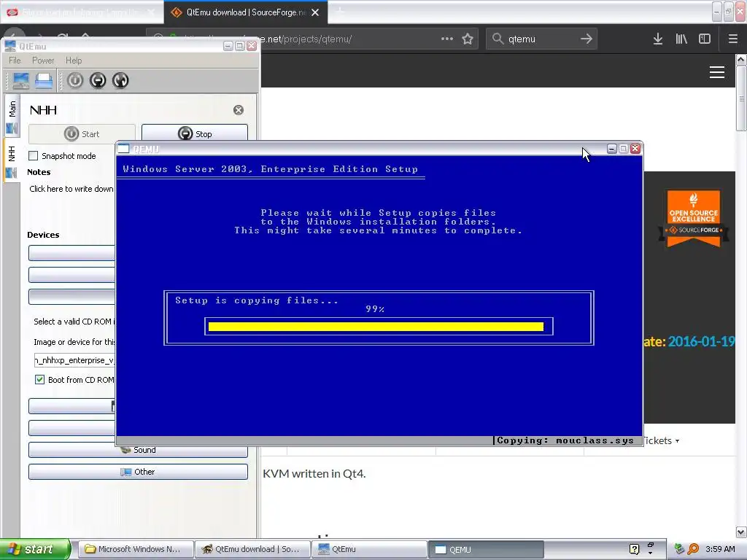Click the CD ROM image path field
747x560 pixels.
coord(74,360)
